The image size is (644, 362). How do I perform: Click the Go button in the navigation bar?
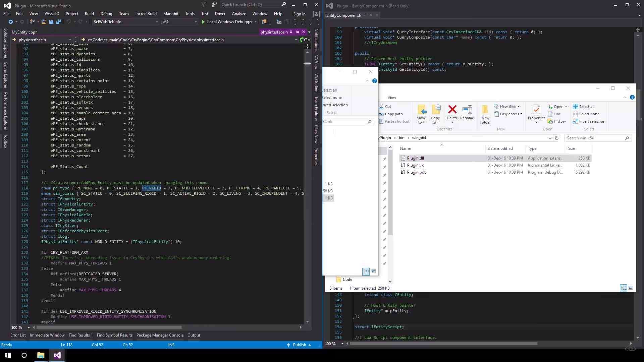click(305, 40)
